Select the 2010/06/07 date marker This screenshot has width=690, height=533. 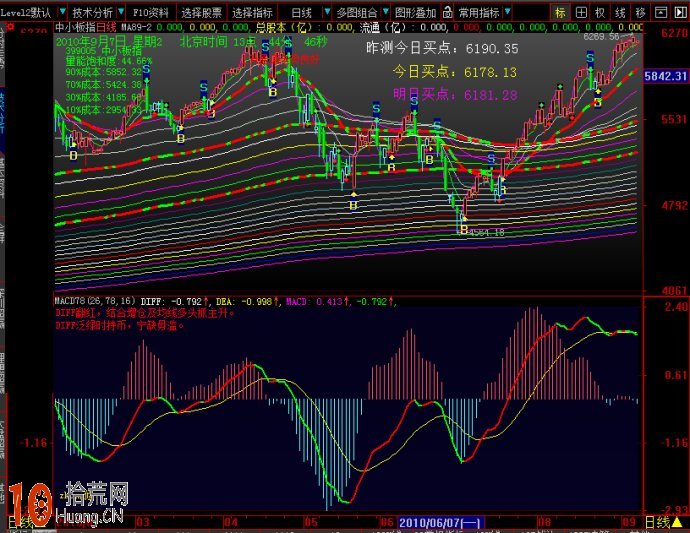[440, 523]
